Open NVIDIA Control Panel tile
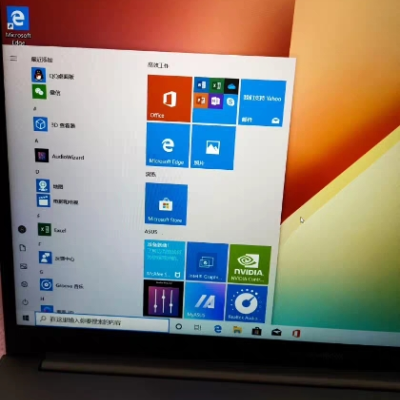The height and width of the screenshot is (400, 400). coord(249,264)
